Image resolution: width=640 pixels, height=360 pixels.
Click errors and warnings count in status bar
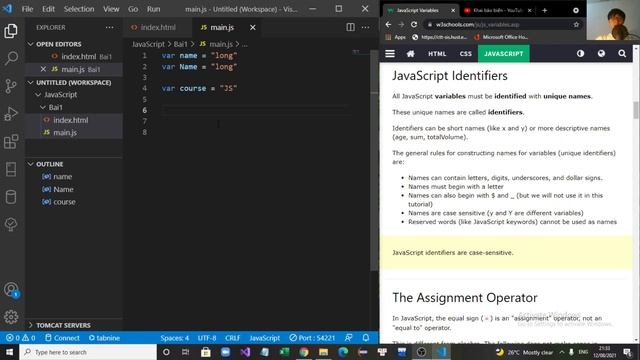pyautogui.click(x=20, y=338)
